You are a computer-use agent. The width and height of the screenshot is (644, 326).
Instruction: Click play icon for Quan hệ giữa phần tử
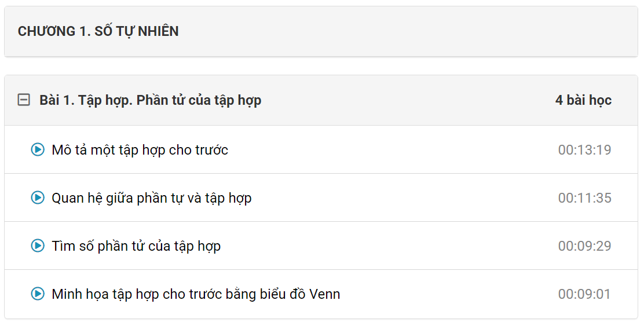coord(38,198)
